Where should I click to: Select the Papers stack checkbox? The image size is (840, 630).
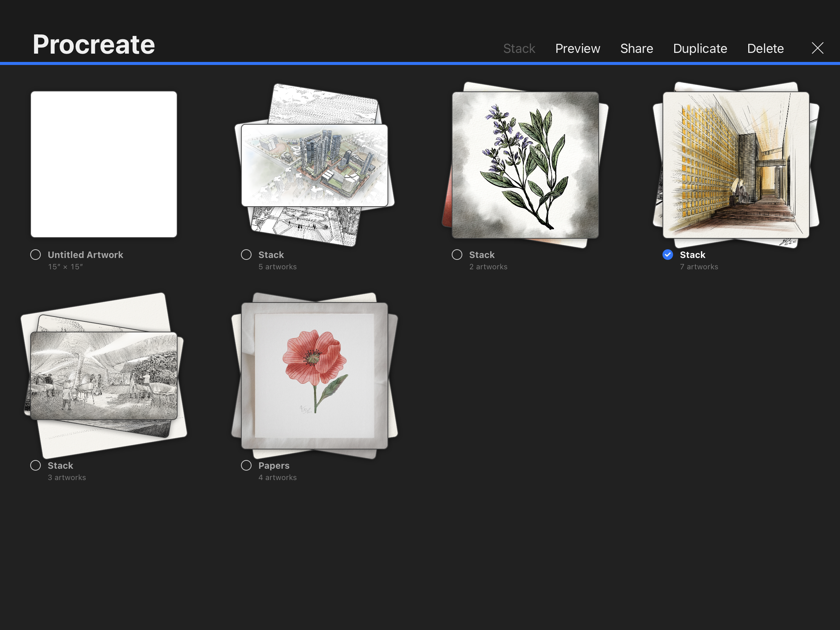point(247,465)
